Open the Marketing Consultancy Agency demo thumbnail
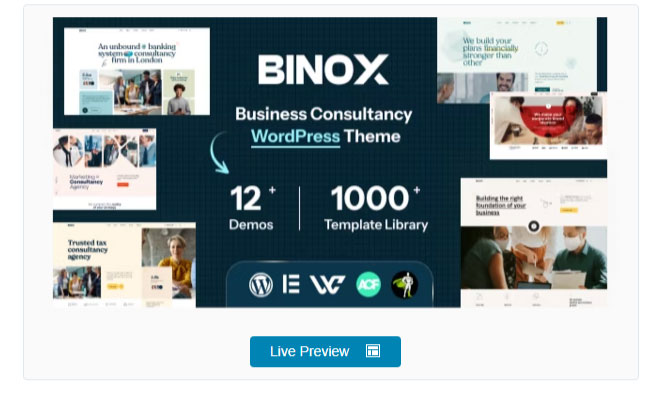Viewport: 663px width, 396px height. (104, 169)
